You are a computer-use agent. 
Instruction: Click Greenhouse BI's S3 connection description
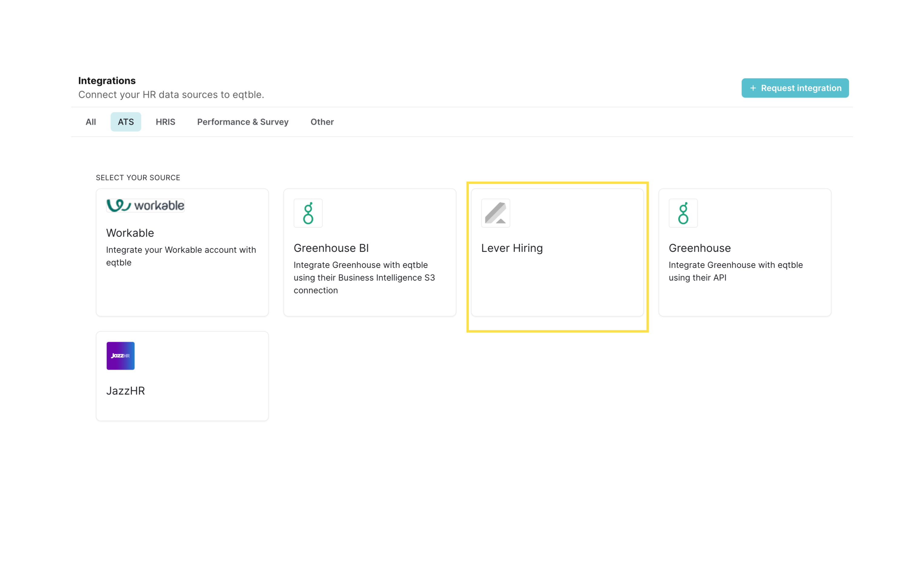point(364,278)
